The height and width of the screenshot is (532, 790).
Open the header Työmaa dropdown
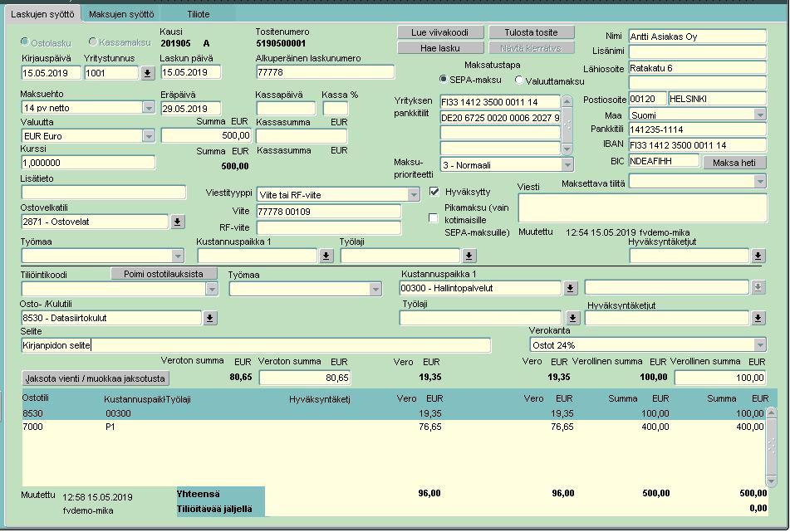(x=178, y=256)
